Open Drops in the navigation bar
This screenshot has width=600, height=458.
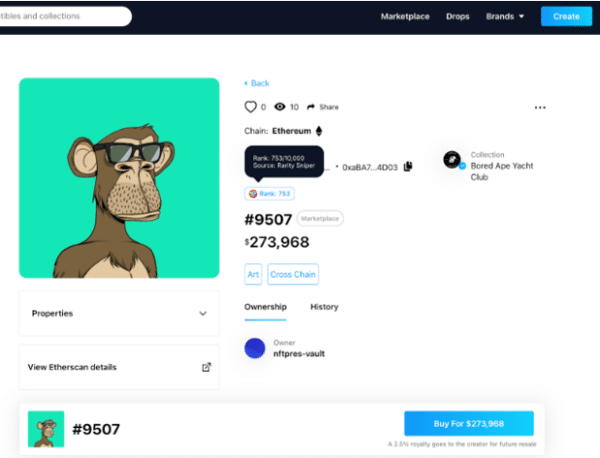(458, 16)
